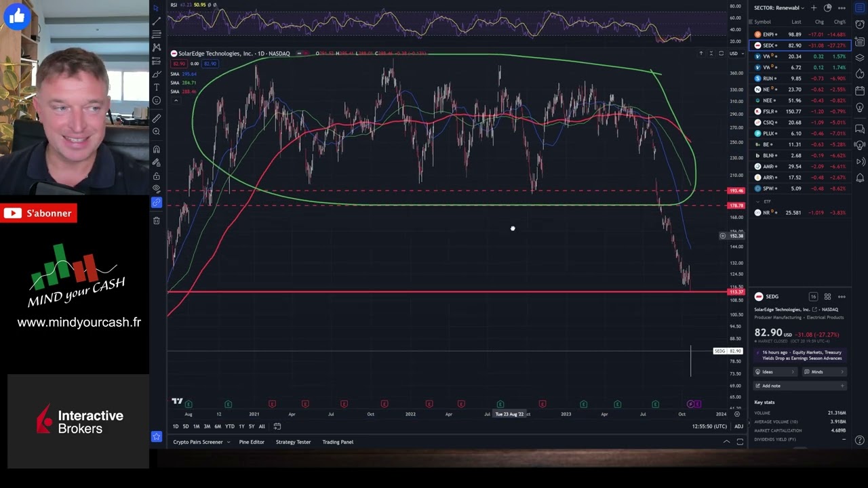Open the data window layers icon
Viewport: 868px width, 488px height.
(x=860, y=58)
